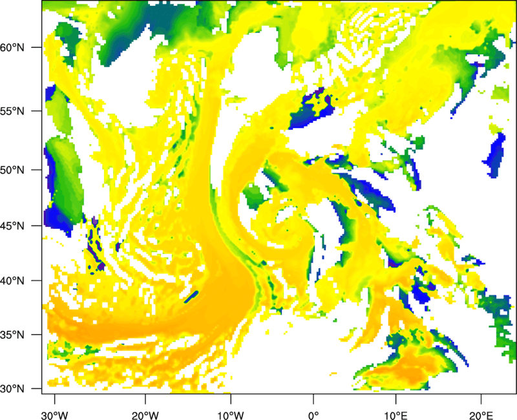Click the 30°N latitude label
The width and height of the screenshot is (517, 420).
[x=12, y=389]
